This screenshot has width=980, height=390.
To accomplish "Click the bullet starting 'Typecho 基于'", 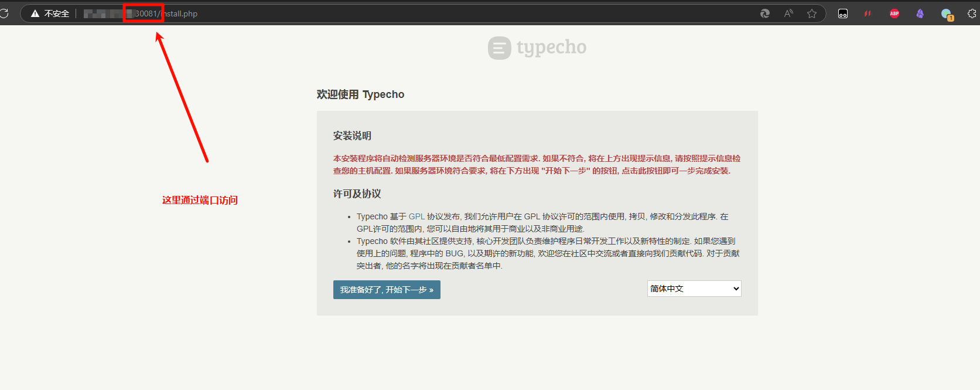I will pos(542,222).
